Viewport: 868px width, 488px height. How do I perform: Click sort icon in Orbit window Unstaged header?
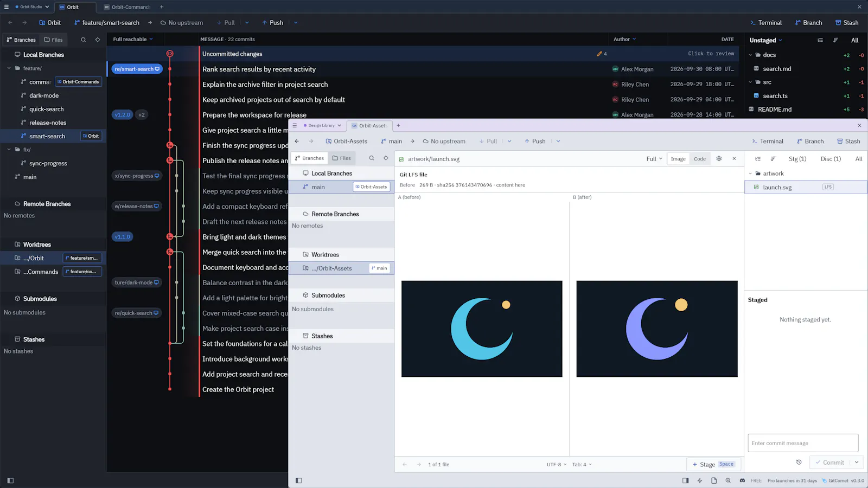pos(835,40)
